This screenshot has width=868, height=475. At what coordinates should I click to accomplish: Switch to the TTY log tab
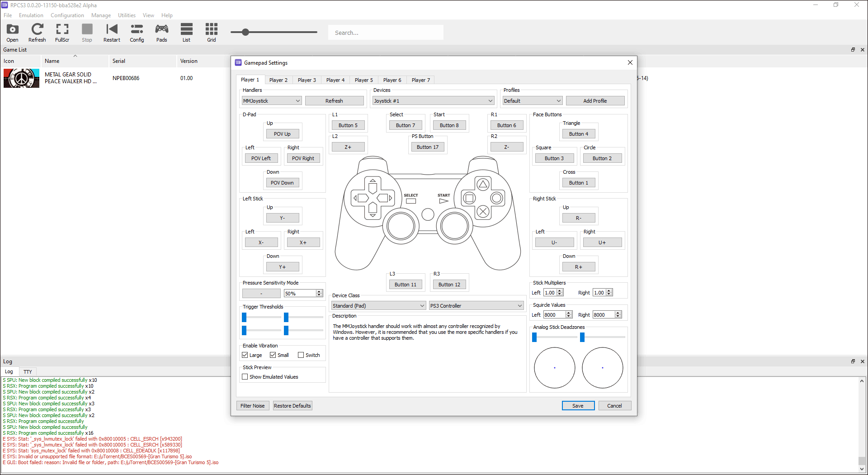pos(28,372)
